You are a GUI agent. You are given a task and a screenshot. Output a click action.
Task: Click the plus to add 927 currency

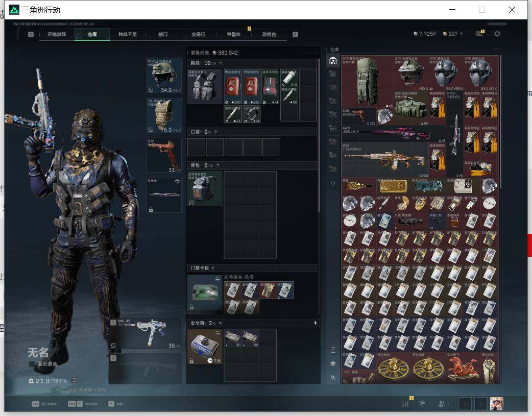point(461,34)
